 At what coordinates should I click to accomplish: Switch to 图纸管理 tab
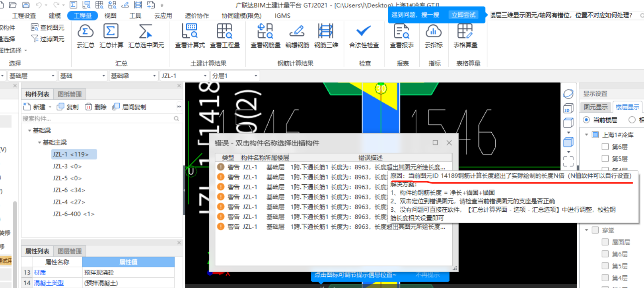coord(70,94)
